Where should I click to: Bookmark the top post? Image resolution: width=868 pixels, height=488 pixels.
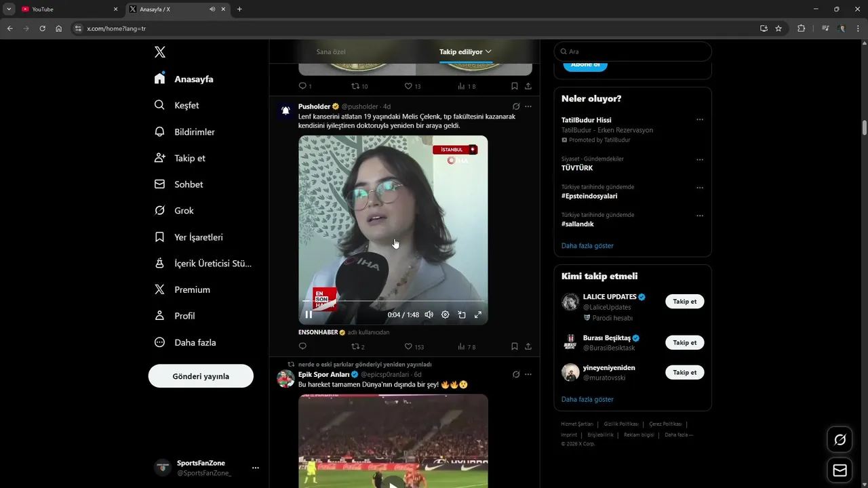click(515, 86)
